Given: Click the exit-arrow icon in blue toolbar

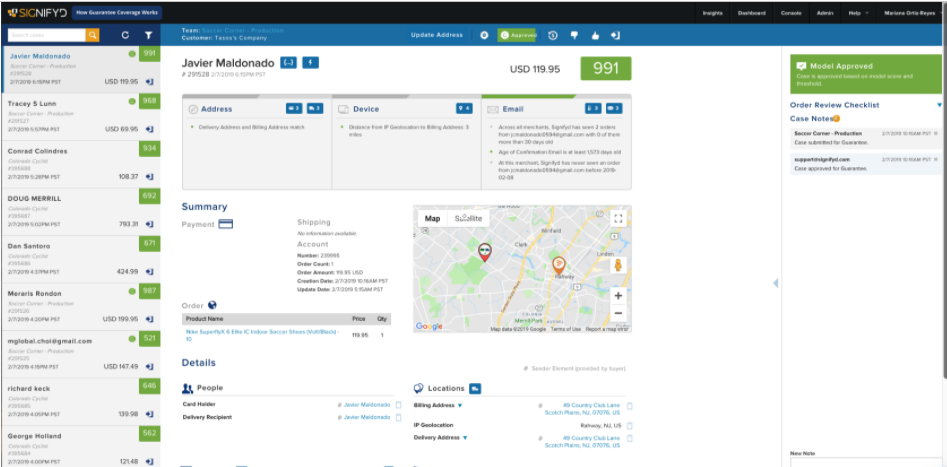Looking at the screenshot, I should 615,35.
